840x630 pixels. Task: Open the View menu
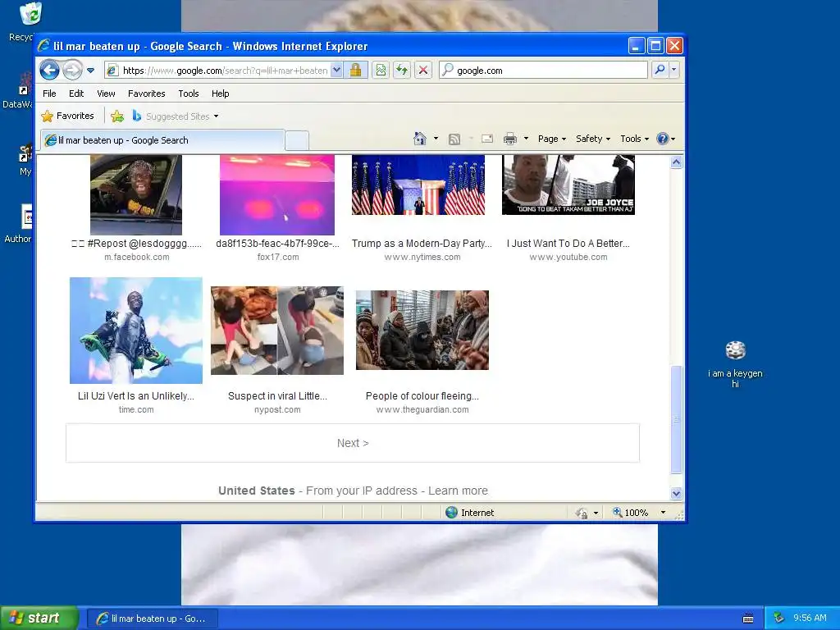(106, 94)
